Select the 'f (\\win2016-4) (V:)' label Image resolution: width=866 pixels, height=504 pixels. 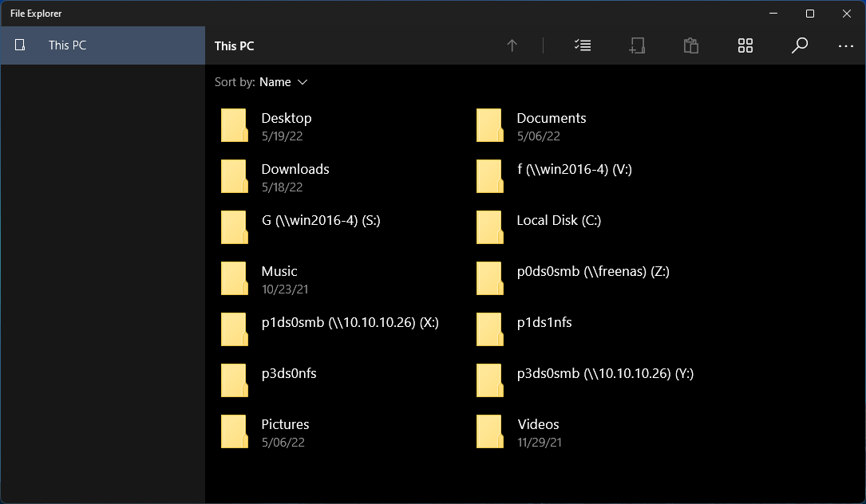pos(575,169)
